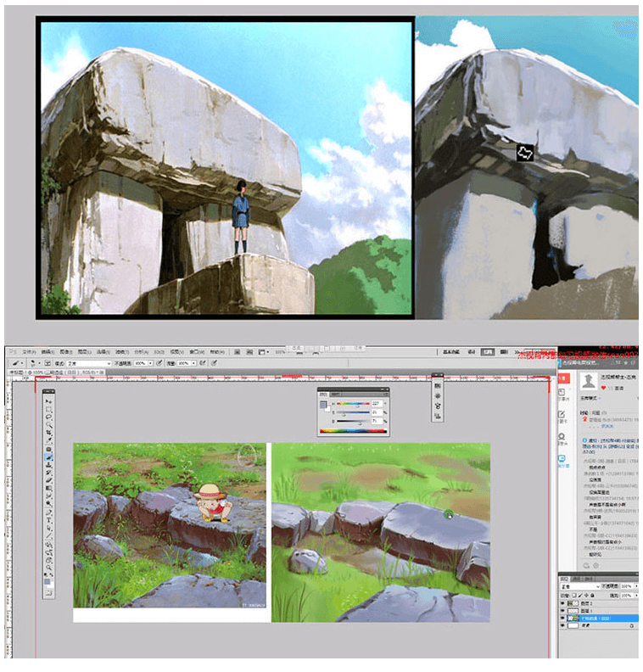Switch to the 通道 channels tab

point(577,579)
